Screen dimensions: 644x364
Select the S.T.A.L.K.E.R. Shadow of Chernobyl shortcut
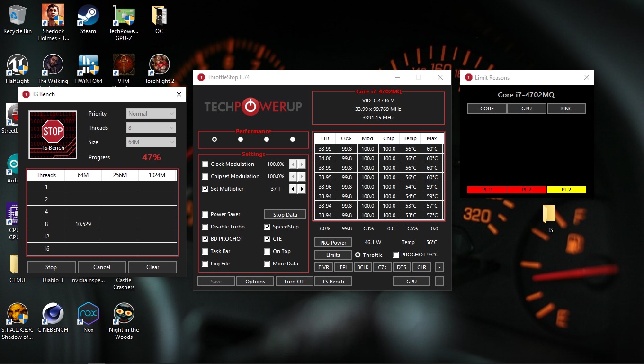(x=18, y=321)
